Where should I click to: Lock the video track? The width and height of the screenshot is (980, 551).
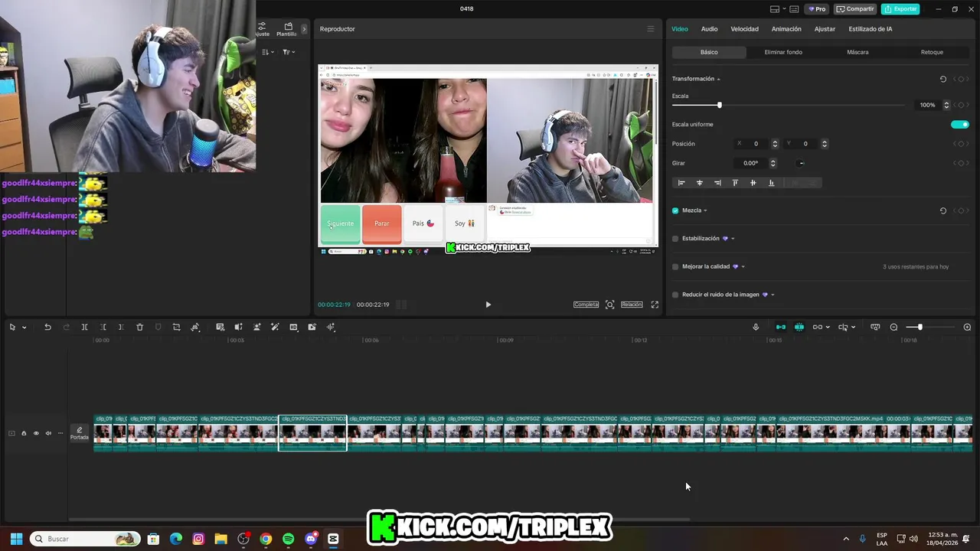click(x=24, y=433)
